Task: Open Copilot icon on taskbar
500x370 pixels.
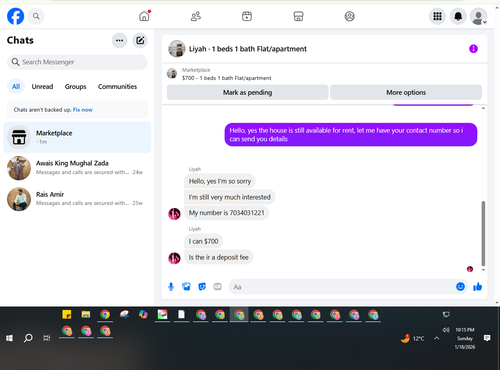Action: pos(143,314)
